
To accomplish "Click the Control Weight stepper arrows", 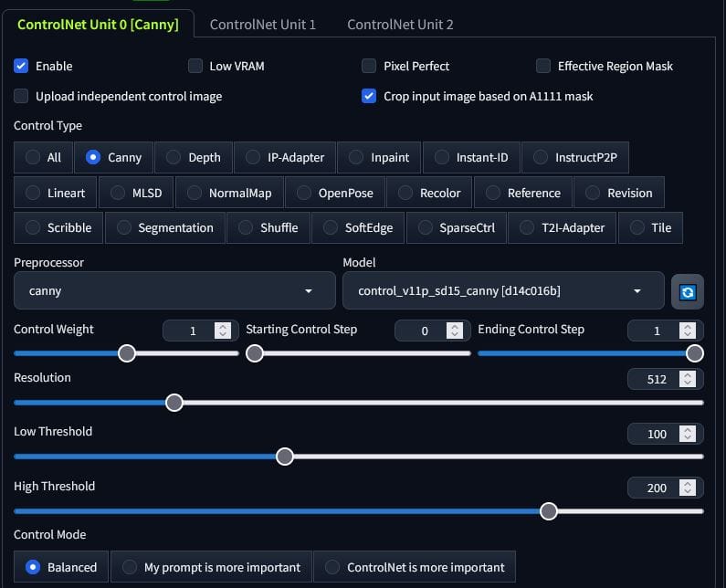I will pyautogui.click(x=223, y=331).
